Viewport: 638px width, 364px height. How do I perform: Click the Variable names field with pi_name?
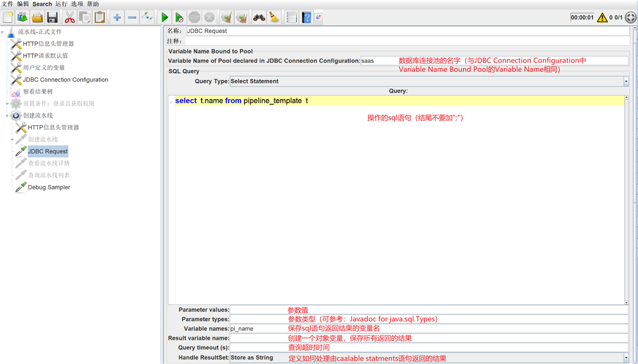click(x=430, y=329)
